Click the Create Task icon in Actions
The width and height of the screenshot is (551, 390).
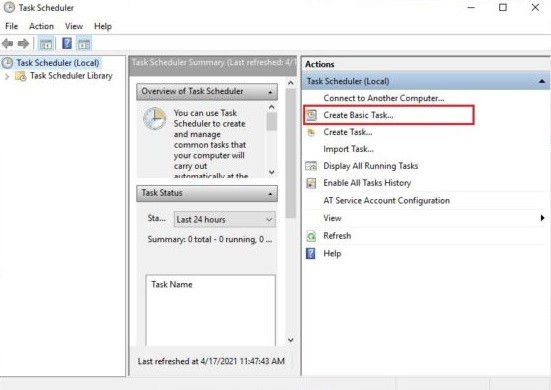pyautogui.click(x=311, y=132)
